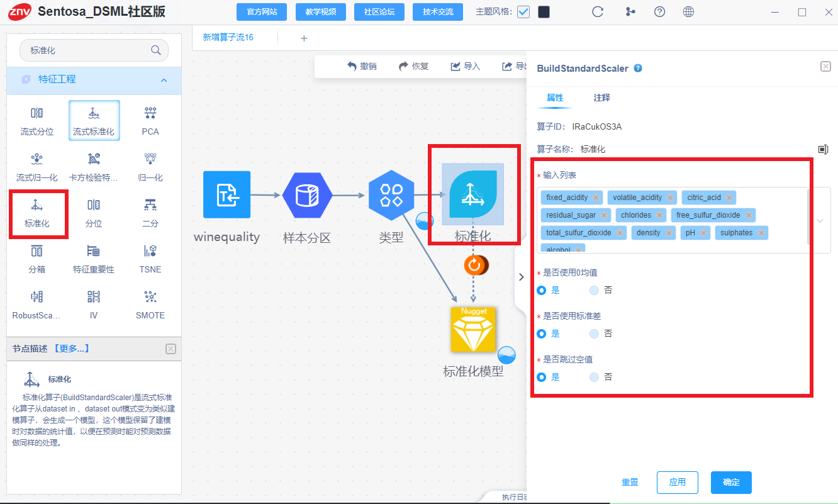Click the 标准化模型 Nugget node
Viewport: 838px width, 504px height.
(x=474, y=329)
